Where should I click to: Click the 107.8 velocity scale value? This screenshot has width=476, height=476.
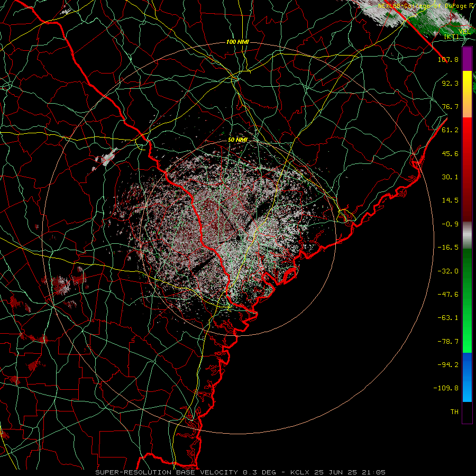point(448,59)
